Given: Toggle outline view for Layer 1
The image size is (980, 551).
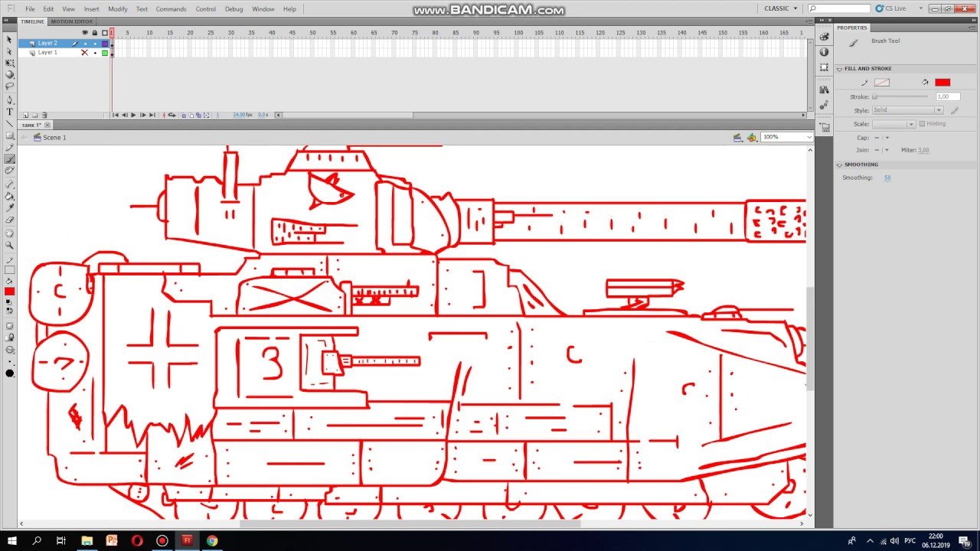Looking at the screenshot, I should click(105, 53).
